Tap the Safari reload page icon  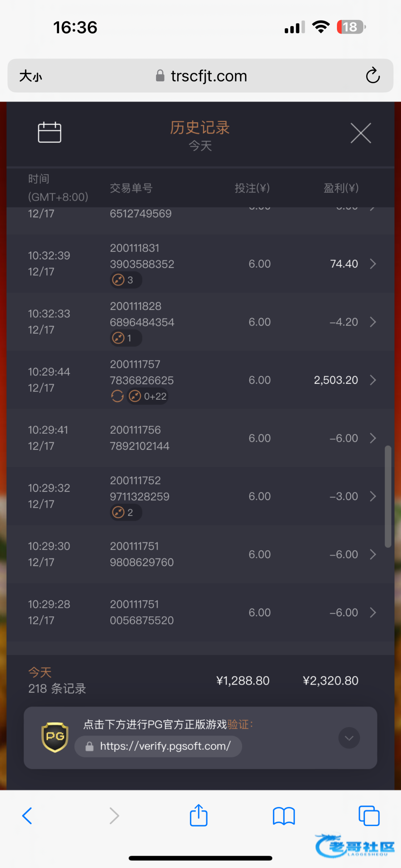(x=372, y=76)
